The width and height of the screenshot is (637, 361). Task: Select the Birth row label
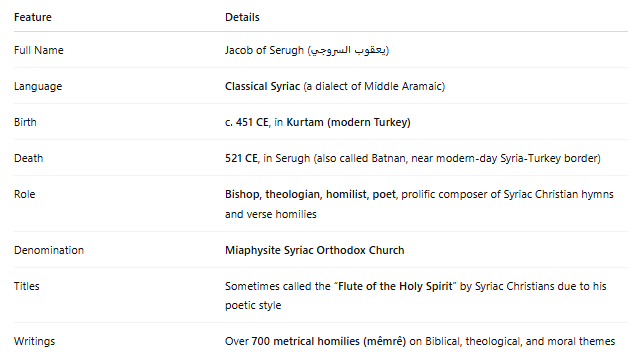[25, 122]
